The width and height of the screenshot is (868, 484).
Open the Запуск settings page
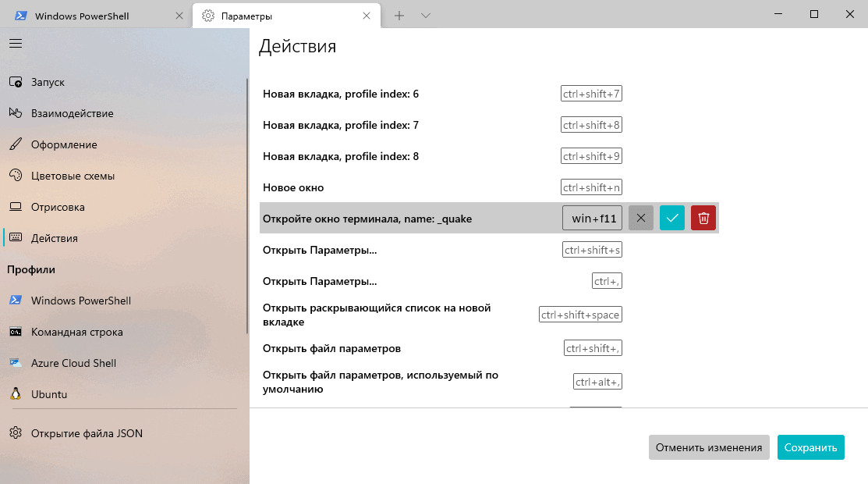coord(123,82)
